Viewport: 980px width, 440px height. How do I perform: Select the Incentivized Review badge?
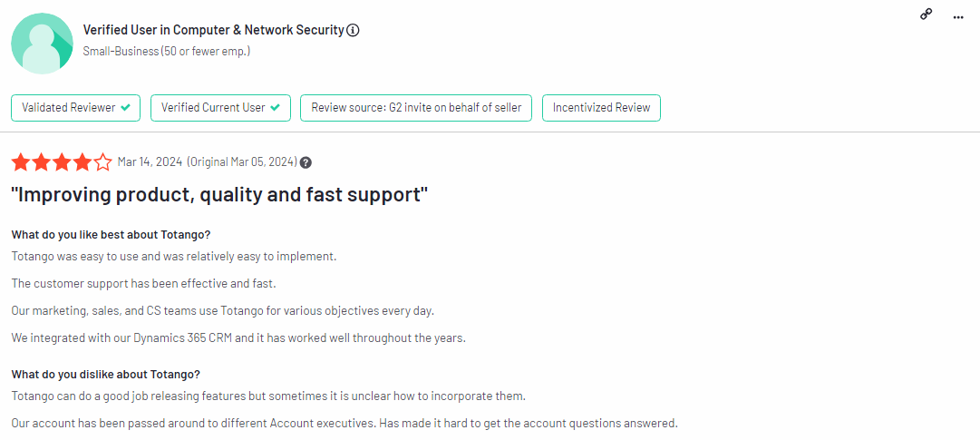[602, 107]
